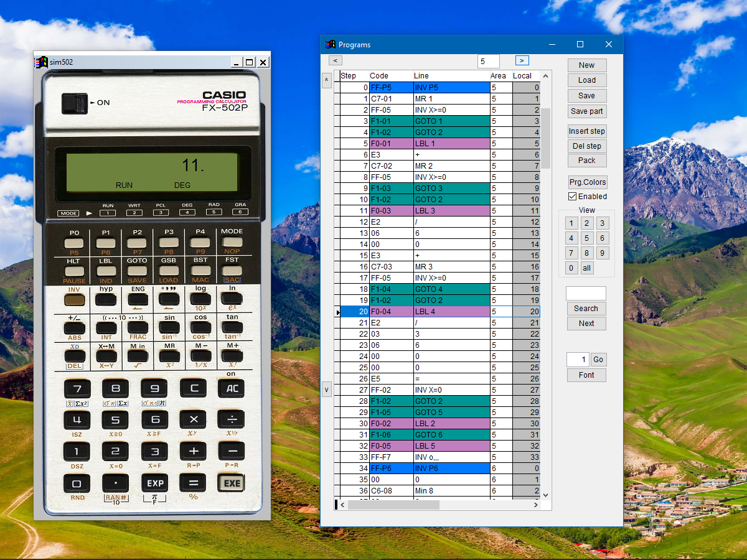Viewport: 747px width, 560px height.
Task: Tap the division key on the calculator
Action: (231, 419)
